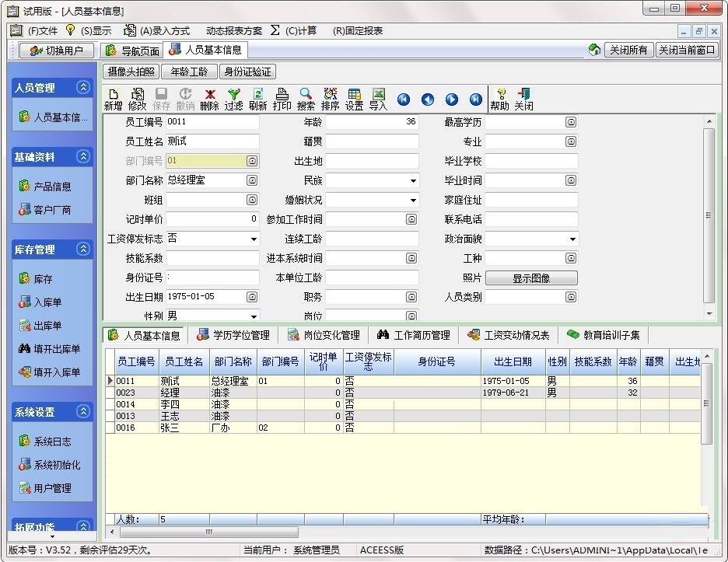Screen dimensions: 728x562
Task: Expand the 工资停发标志 dropdown
Action: 254,239
